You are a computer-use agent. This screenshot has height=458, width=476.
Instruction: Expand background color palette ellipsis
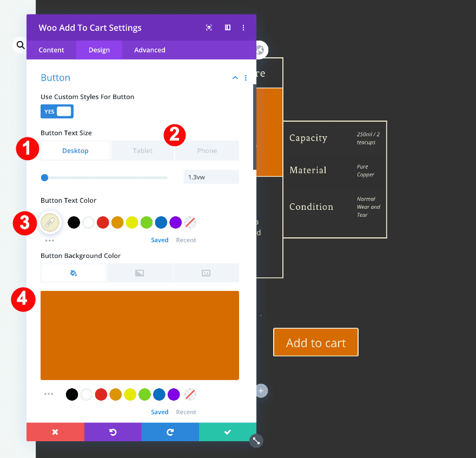click(x=49, y=394)
